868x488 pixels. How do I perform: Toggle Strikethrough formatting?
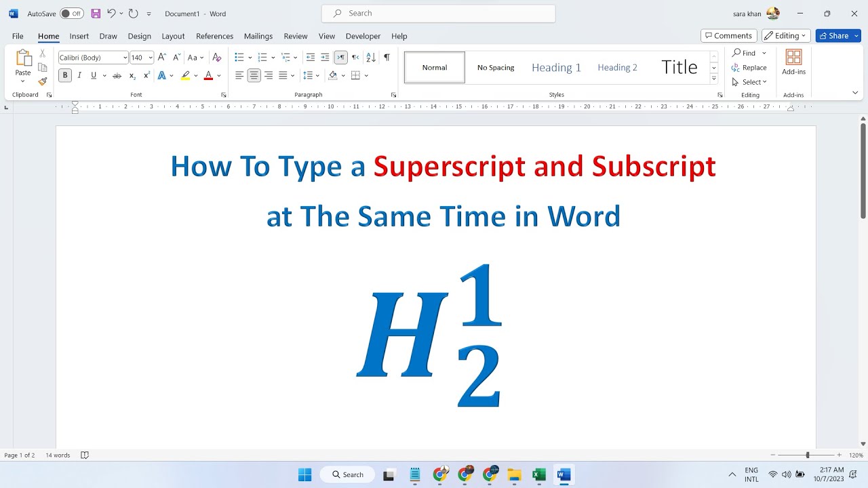point(117,75)
